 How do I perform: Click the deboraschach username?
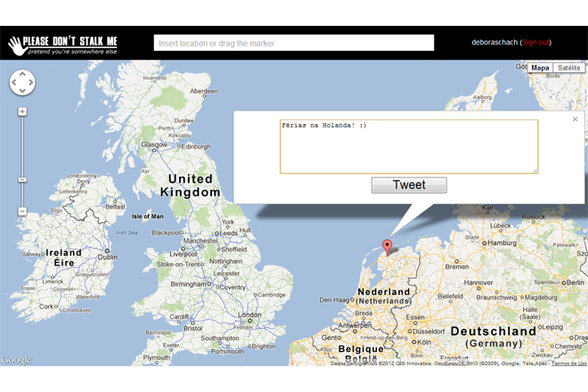pos(494,42)
